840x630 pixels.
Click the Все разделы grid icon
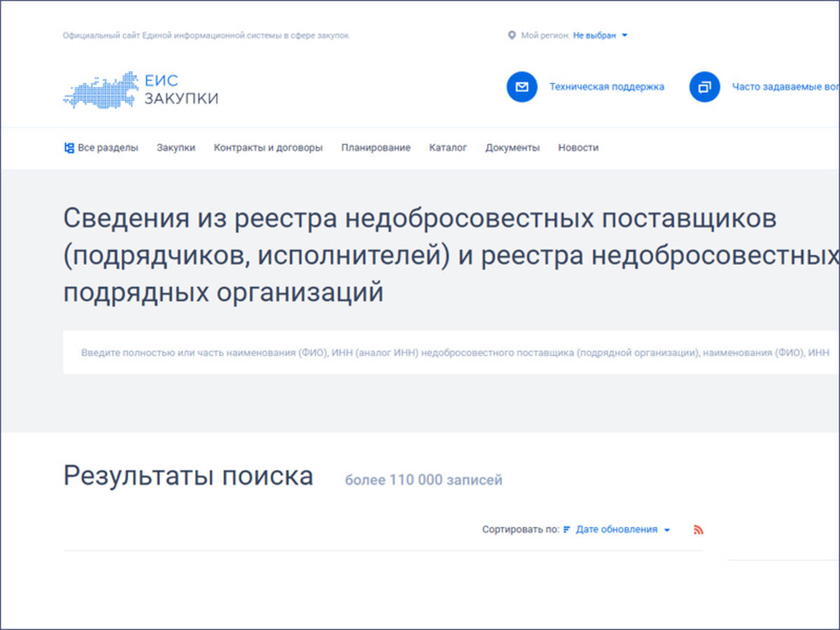point(69,148)
